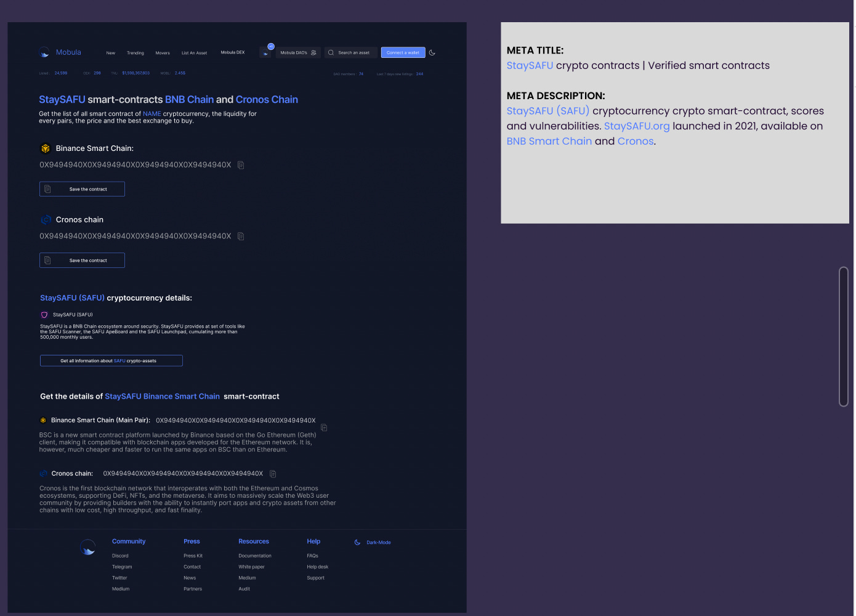
Task: Open the Trending menu item
Action: click(135, 53)
